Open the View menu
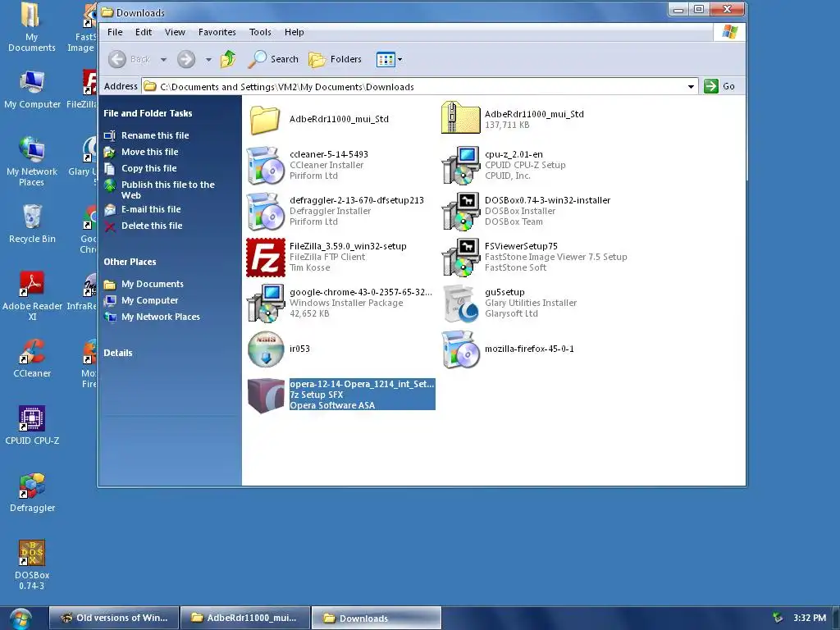This screenshot has width=840, height=630. tap(175, 32)
